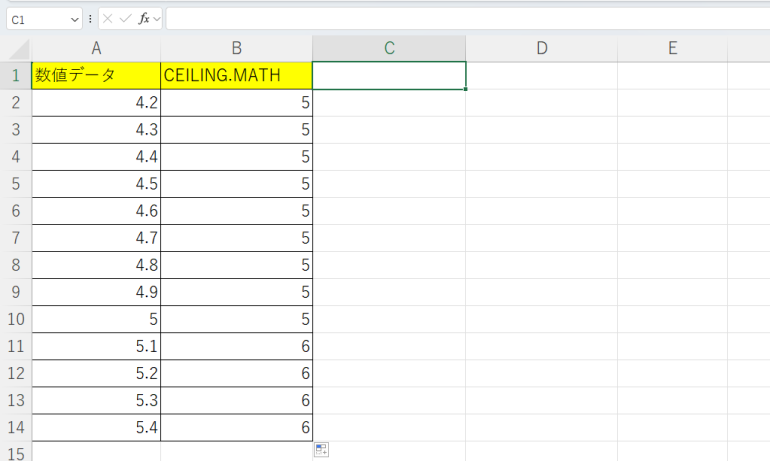The height and width of the screenshot is (461, 770).
Task: Click the three-dot handle beside the Name Box
Action: (91, 19)
